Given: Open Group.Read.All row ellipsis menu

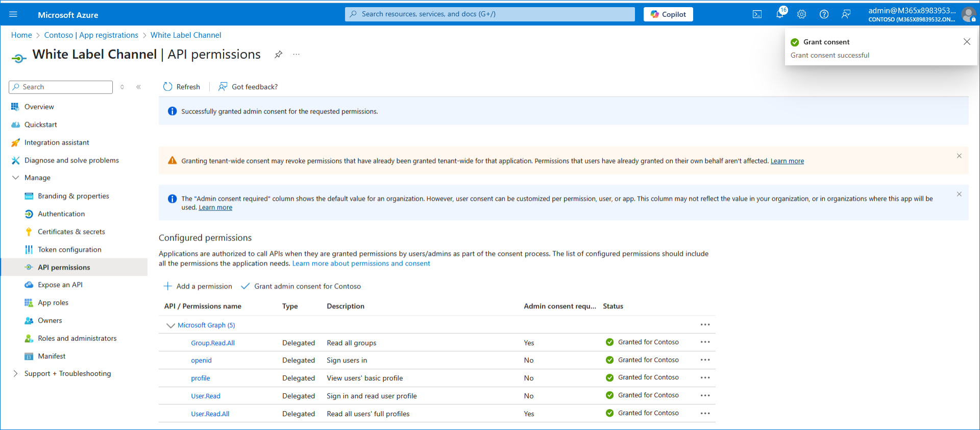Looking at the screenshot, I should tap(705, 342).
